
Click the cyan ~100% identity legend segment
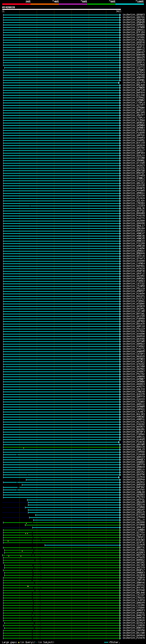coord(130,4)
